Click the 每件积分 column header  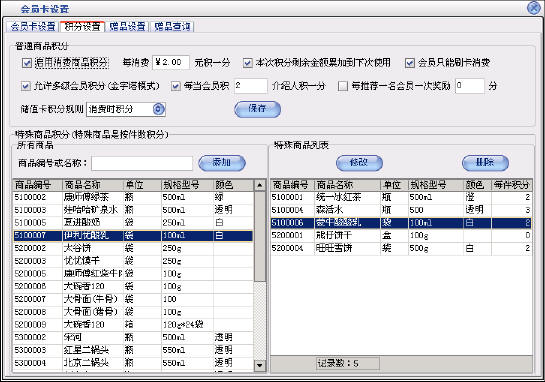click(511, 185)
